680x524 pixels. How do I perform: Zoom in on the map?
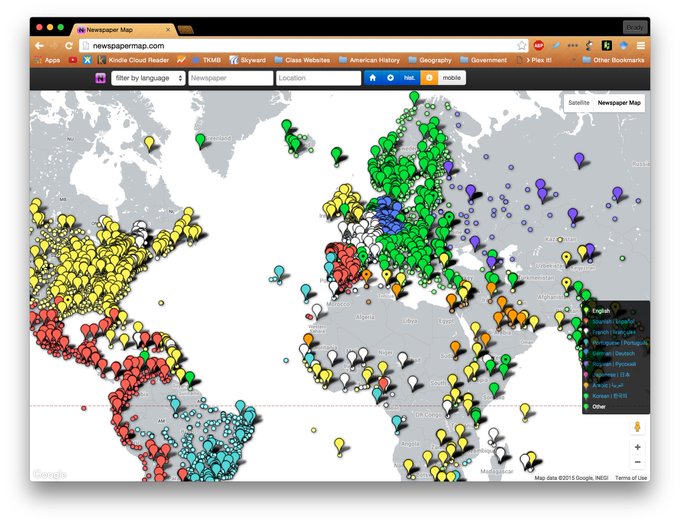point(637,447)
